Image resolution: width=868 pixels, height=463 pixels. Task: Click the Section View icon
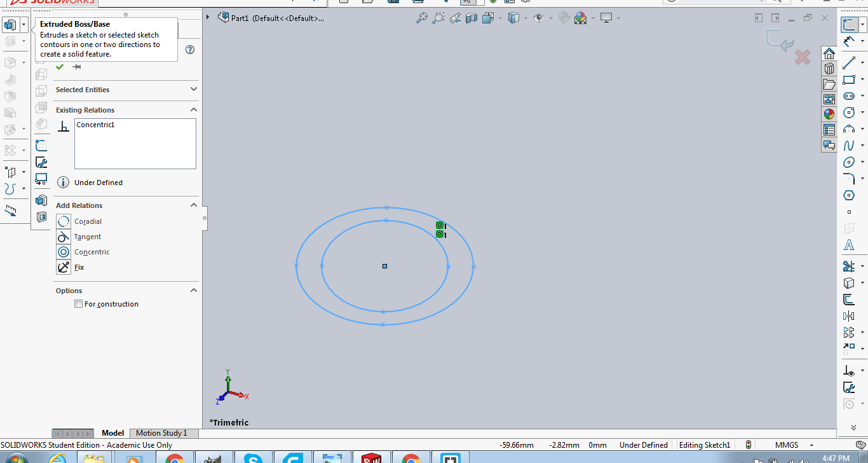pyautogui.click(x=471, y=18)
